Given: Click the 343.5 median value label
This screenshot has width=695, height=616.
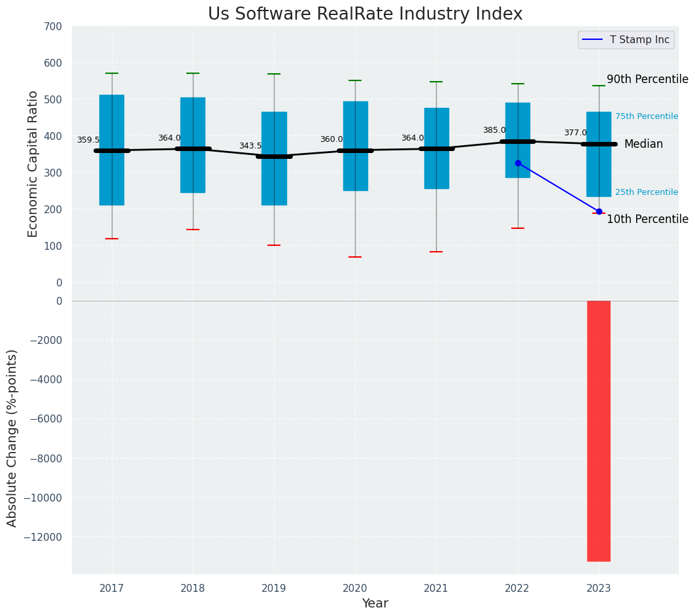Looking at the screenshot, I should (250, 146).
